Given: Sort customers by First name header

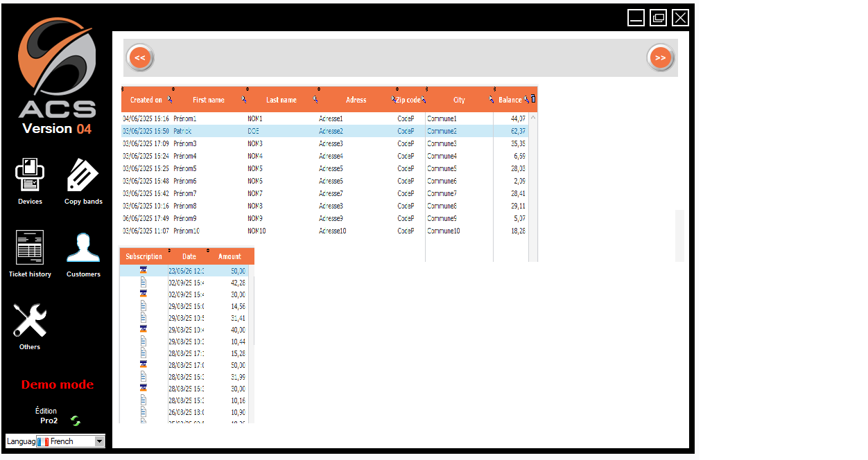Looking at the screenshot, I should pos(209,100).
